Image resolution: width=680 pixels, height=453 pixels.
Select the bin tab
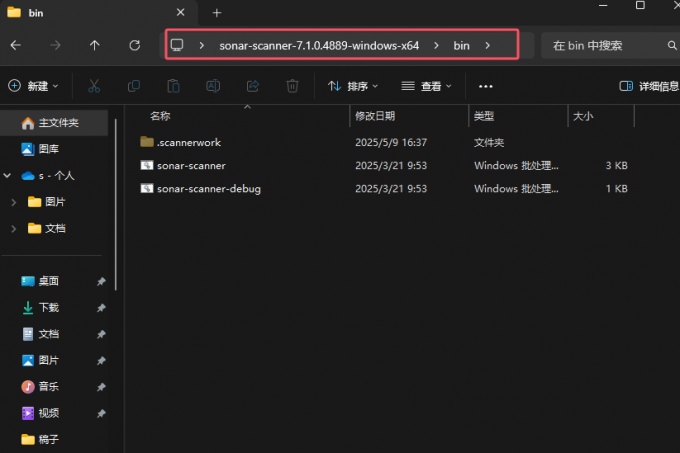(x=99, y=13)
